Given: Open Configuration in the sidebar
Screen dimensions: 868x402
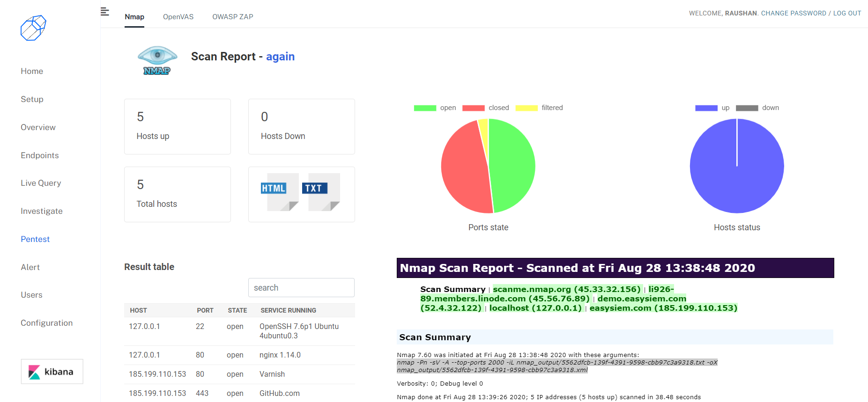Looking at the screenshot, I should pos(47,323).
